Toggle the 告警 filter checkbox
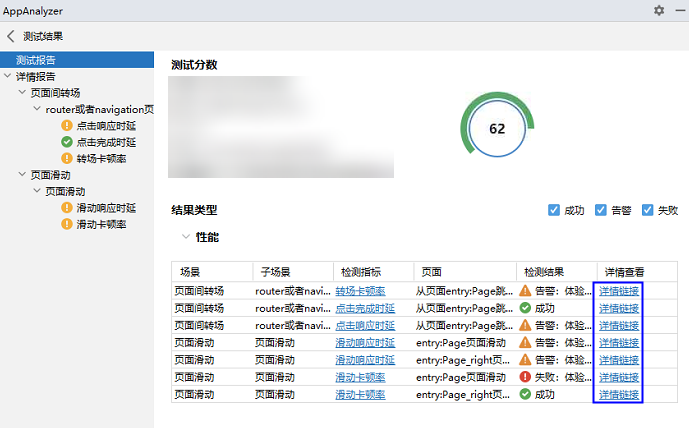The height and width of the screenshot is (428, 689). (x=601, y=210)
